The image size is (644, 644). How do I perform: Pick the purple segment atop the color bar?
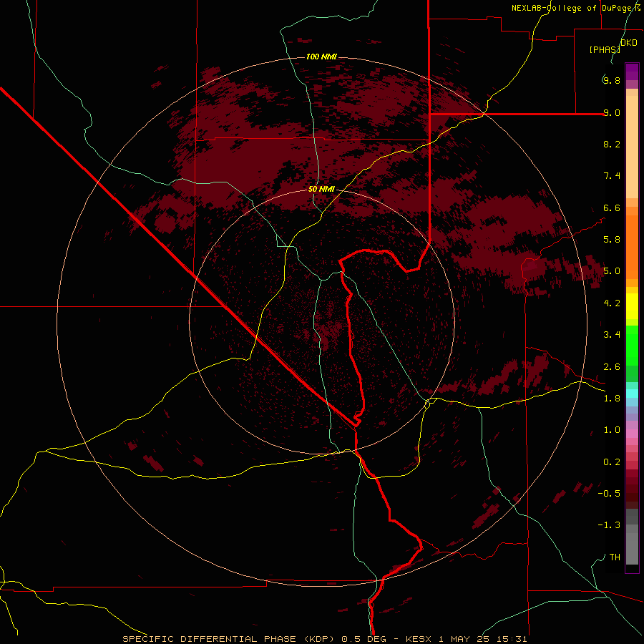(x=632, y=72)
